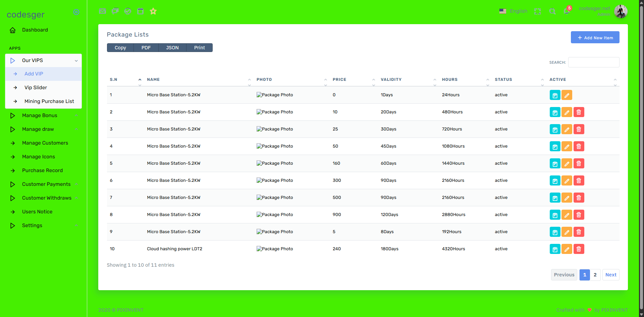
Task: Open Manage Icons page
Action: tap(44, 157)
